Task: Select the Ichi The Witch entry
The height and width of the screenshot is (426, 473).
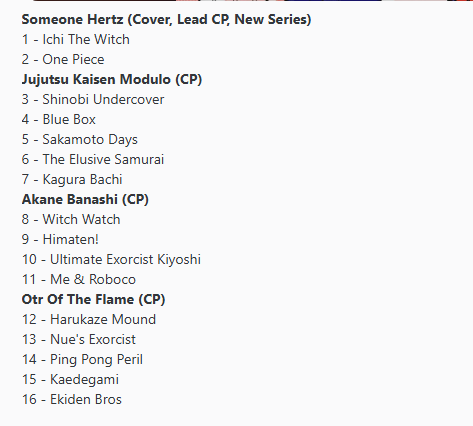Action: click(76, 40)
